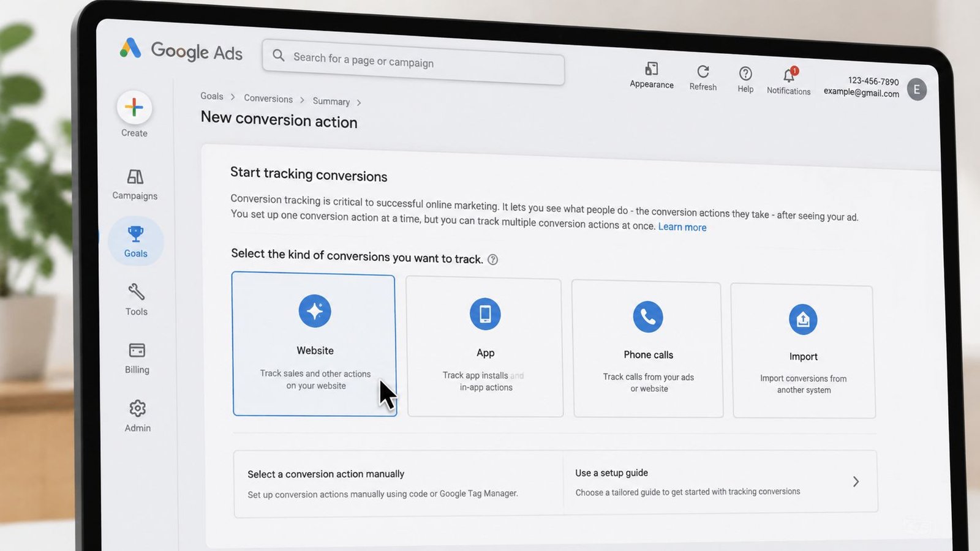
Task: Click the search magnifier icon
Action: 278,55
